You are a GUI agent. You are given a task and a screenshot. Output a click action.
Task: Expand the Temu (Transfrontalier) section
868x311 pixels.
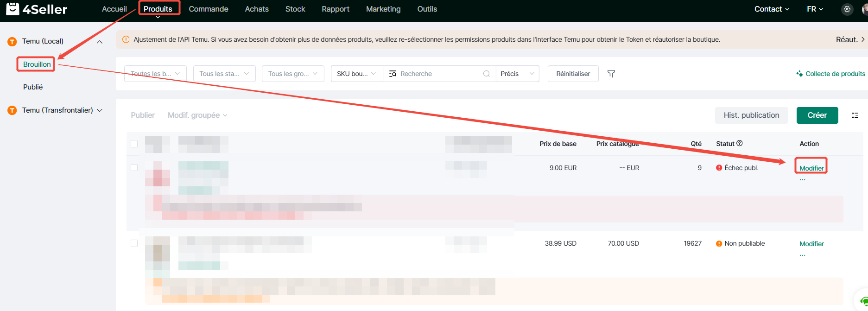pos(100,110)
